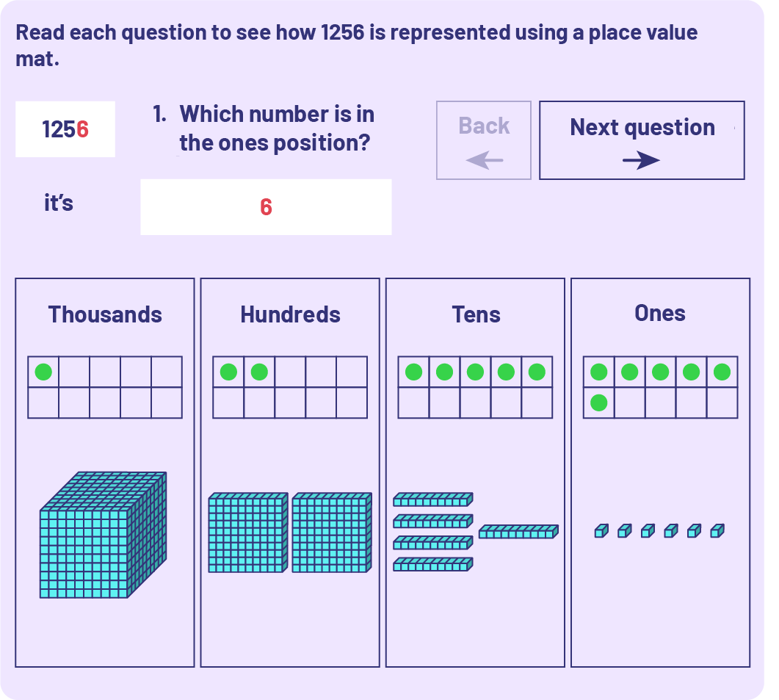
Task: Click the 1256 number box
Action: coord(65,129)
